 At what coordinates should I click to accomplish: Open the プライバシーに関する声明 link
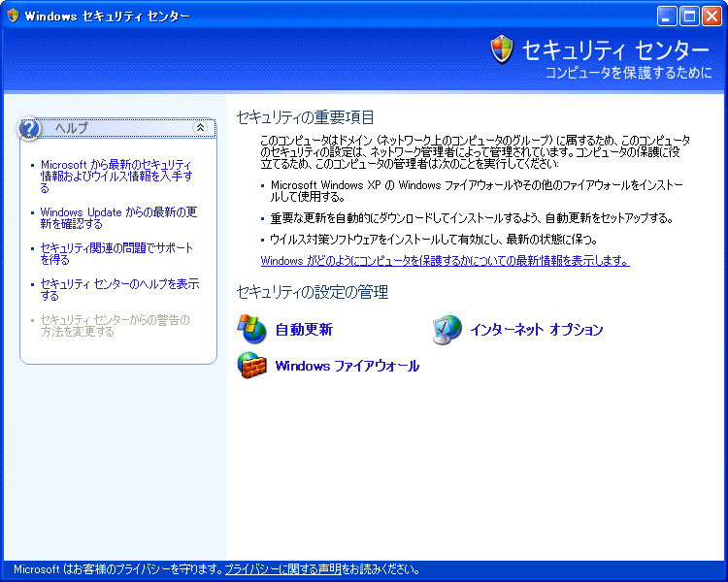tap(283, 569)
